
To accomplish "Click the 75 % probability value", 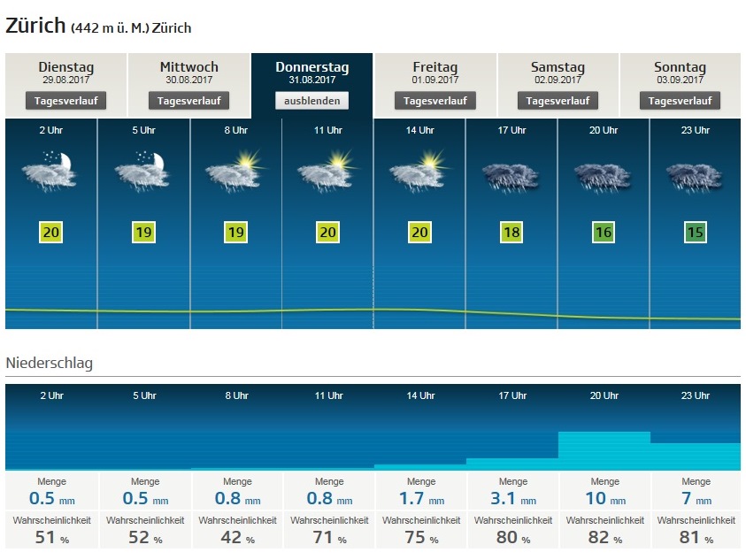I will coord(421,538).
